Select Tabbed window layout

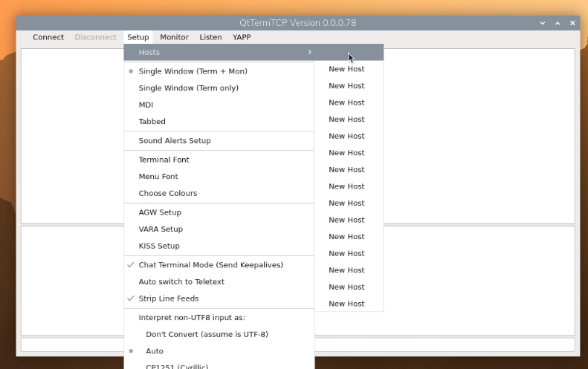pos(152,122)
